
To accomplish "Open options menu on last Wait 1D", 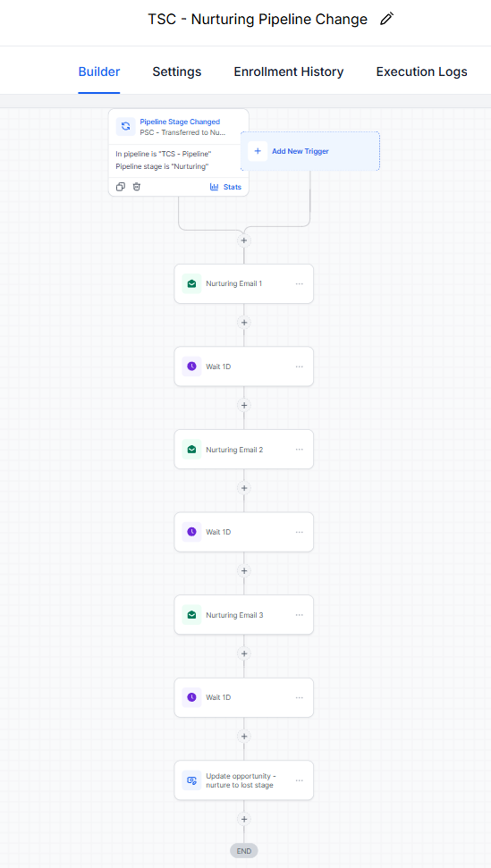I will click(300, 697).
